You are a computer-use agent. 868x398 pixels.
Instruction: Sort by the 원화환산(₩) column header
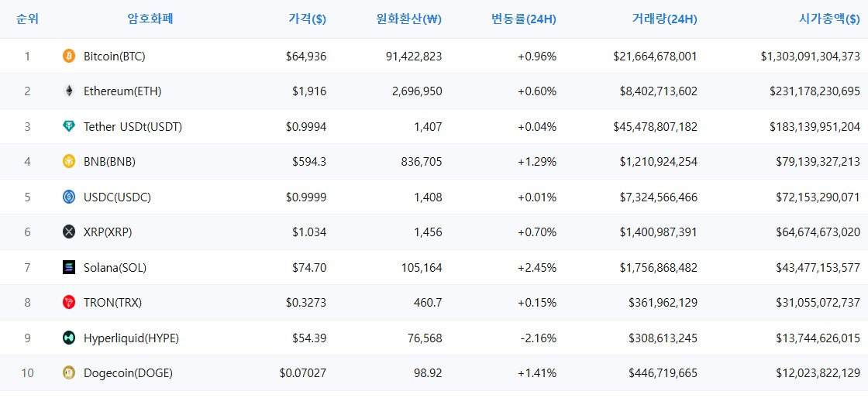408,19
